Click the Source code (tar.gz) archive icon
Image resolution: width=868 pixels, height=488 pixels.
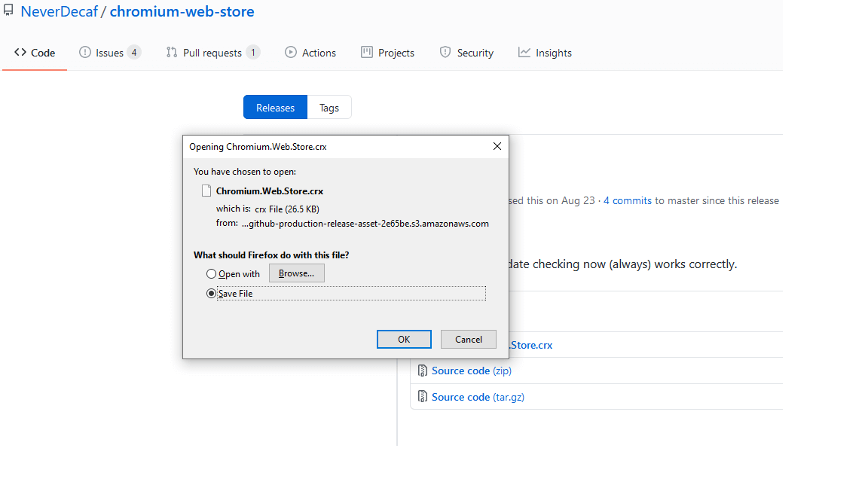pyautogui.click(x=423, y=397)
